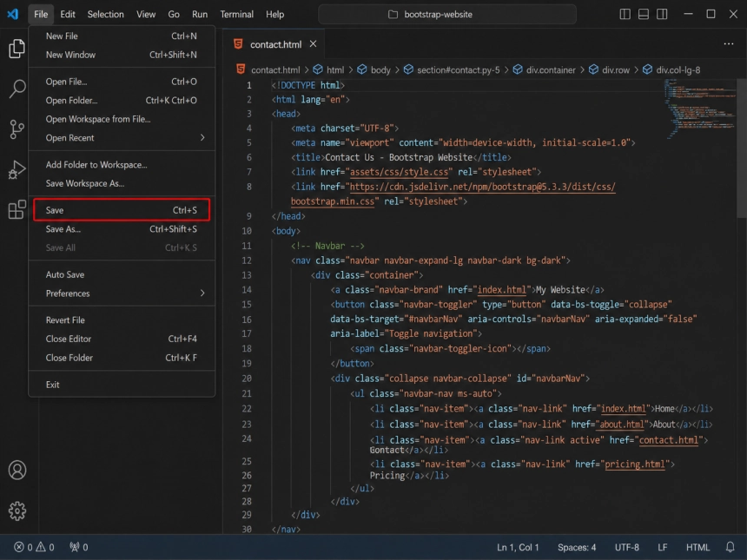Image resolution: width=747 pixels, height=560 pixels.
Task: Choose Add Folder to Workspace...
Action: coord(122,165)
